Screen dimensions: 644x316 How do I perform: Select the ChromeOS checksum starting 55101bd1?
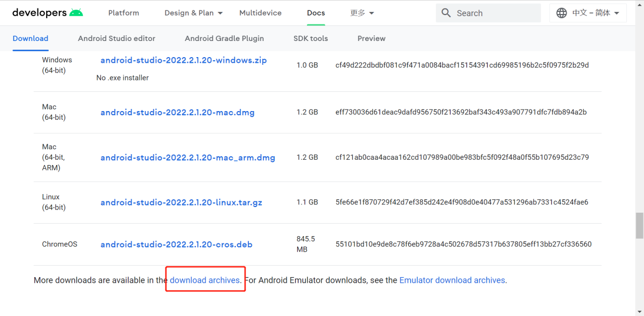[463, 244]
